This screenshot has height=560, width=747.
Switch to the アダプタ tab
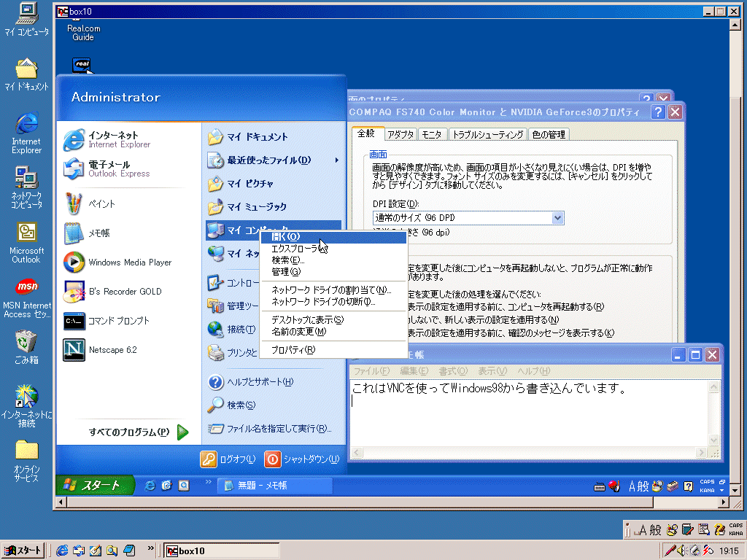coord(400,135)
